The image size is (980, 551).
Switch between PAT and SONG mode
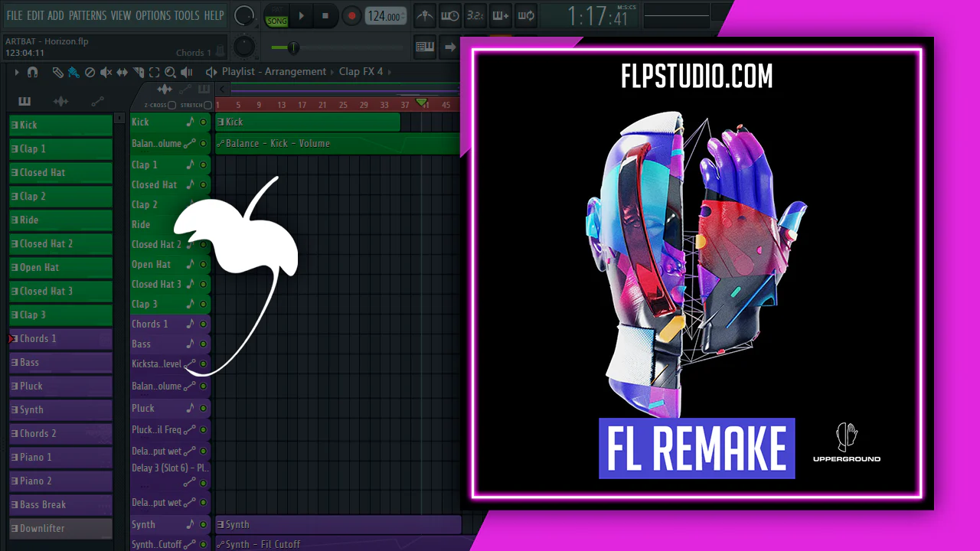point(276,15)
